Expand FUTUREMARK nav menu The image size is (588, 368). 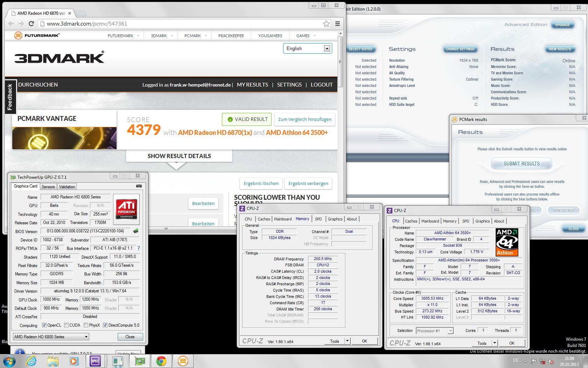(138, 36)
